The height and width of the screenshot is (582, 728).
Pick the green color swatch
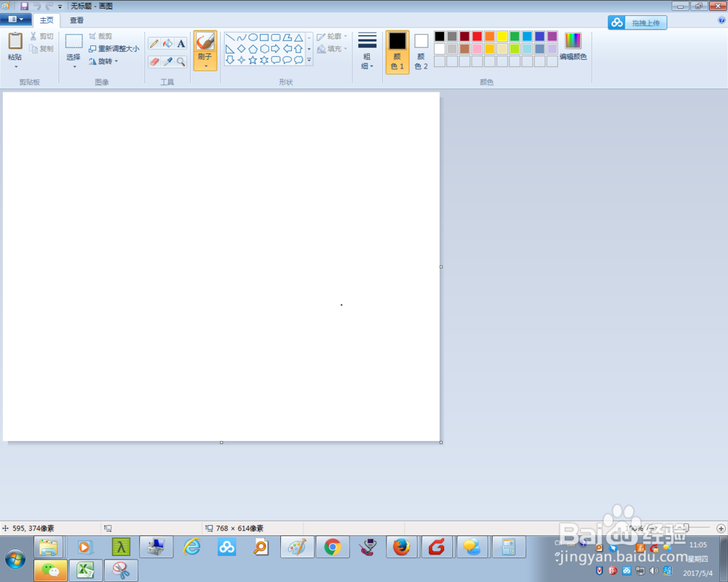[515, 36]
